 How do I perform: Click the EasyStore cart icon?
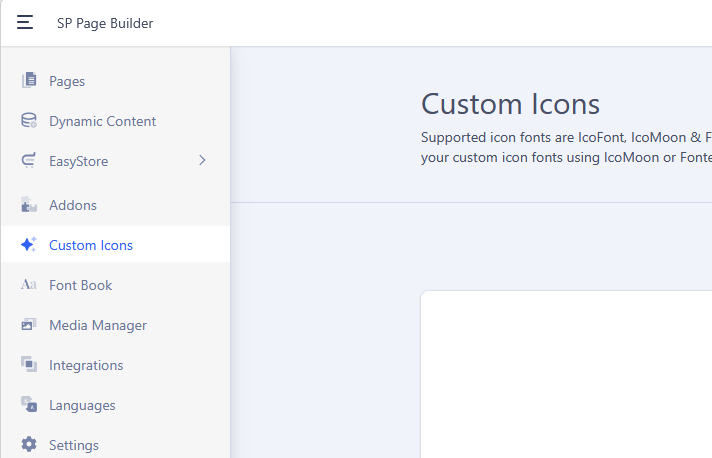coord(29,161)
